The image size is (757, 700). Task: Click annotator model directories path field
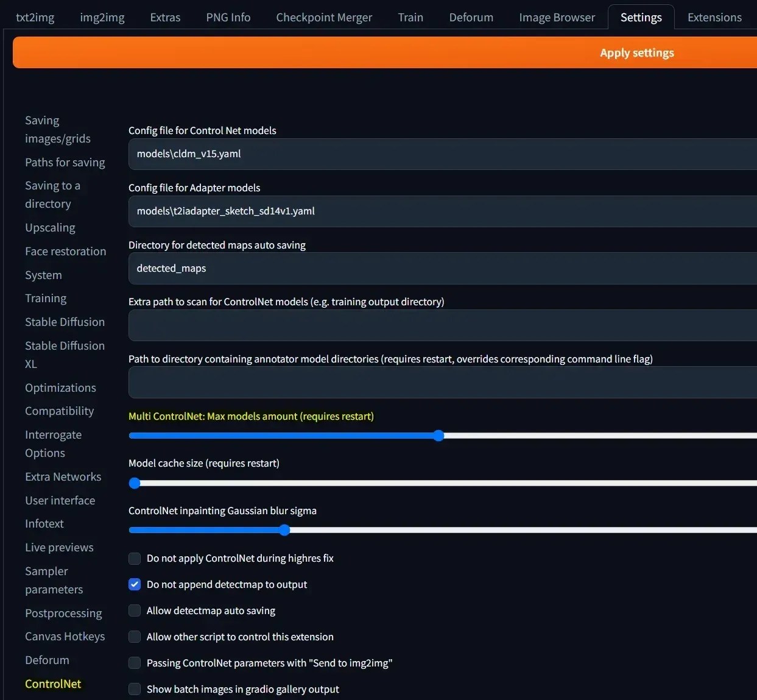[x=443, y=383]
